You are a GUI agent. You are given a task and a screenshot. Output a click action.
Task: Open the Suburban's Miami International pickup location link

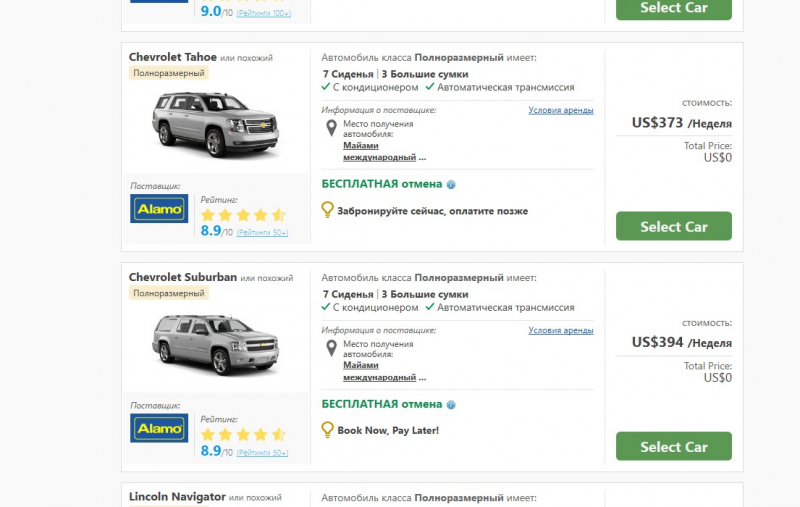[x=380, y=371]
